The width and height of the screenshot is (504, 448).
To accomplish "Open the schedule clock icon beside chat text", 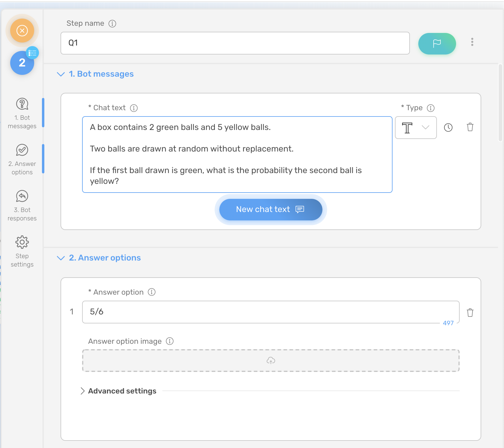I will pyautogui.click(x=449, y=128).
